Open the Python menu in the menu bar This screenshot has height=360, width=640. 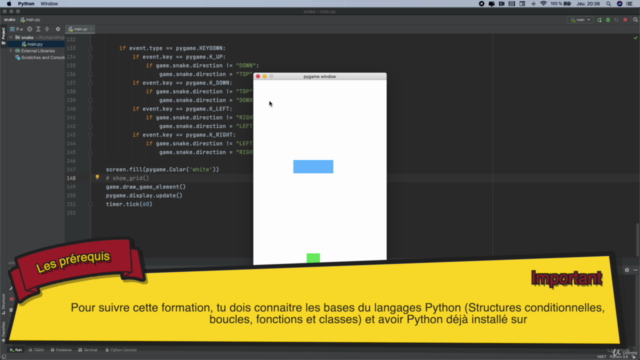pyautogui.click(x=26, y=4)
